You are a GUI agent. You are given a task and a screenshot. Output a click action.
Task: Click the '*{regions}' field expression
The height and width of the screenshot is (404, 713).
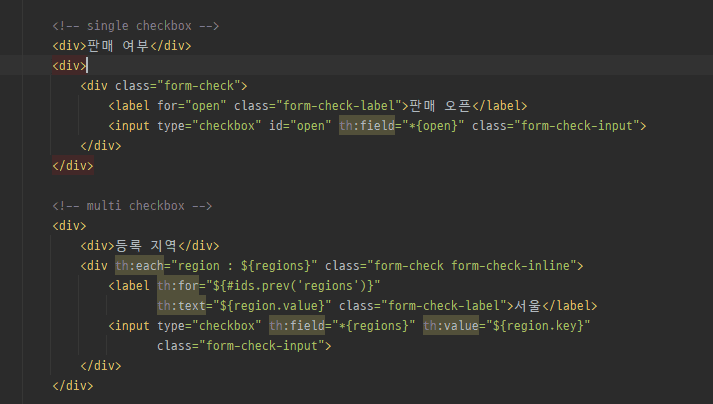(373, 326)
